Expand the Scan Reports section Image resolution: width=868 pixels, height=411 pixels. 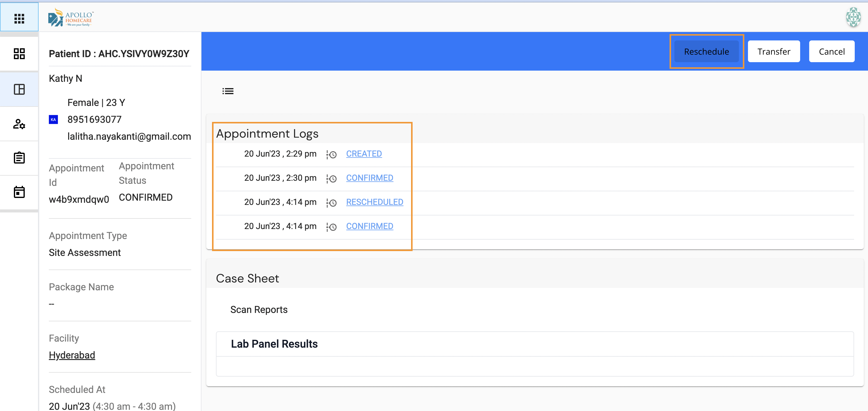click(x=259, y=309)
